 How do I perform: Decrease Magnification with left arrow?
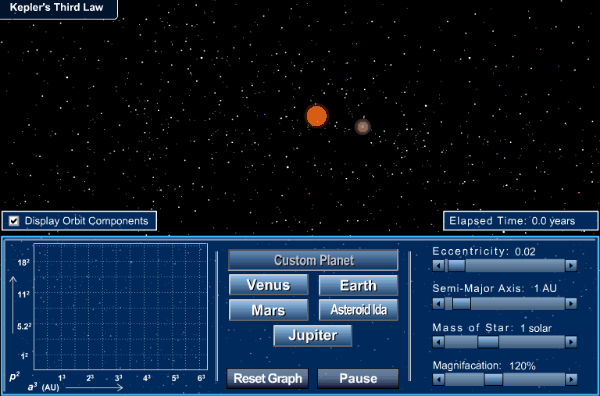pos(439,379)
